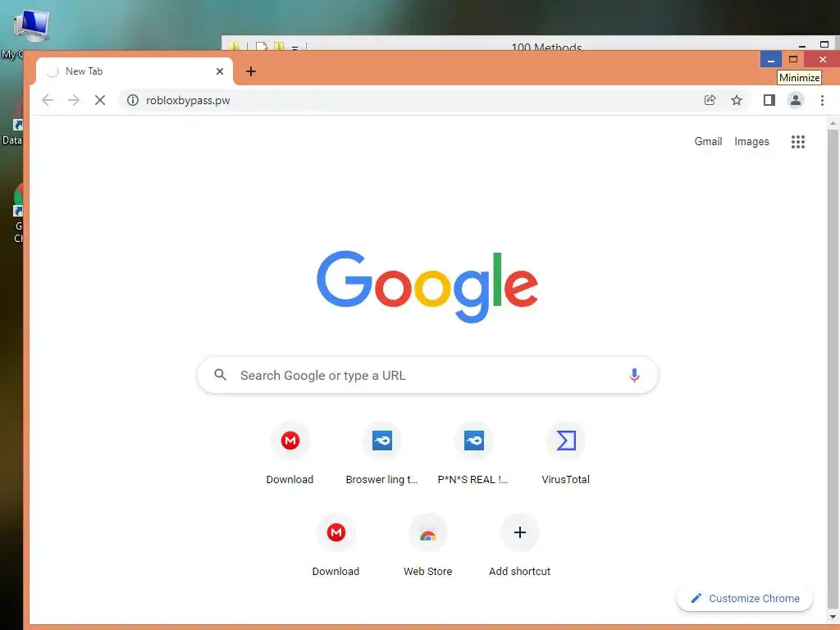Open the side panel icon
The height and width of the screenshot is (630, 840).
(x=769, y=100)
